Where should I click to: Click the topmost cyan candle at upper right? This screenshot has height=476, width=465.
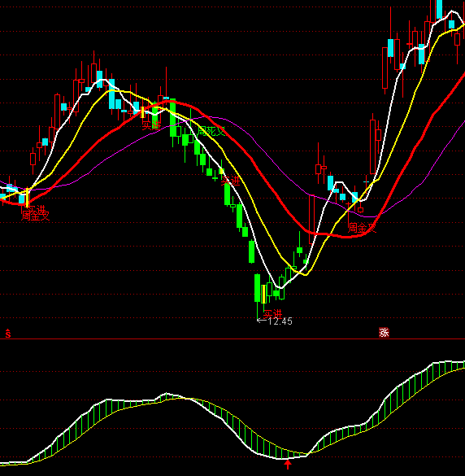point(439,10)
